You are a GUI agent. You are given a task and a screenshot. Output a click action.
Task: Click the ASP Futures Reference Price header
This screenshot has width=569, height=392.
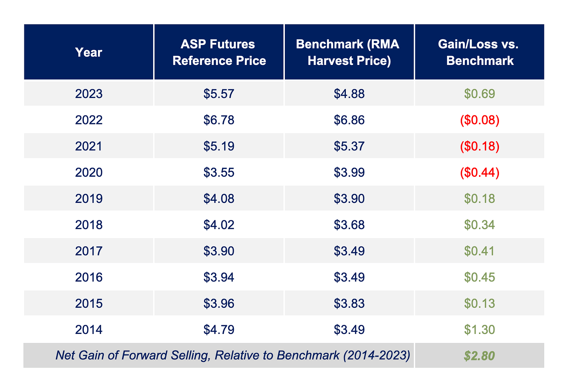[219, 52]
